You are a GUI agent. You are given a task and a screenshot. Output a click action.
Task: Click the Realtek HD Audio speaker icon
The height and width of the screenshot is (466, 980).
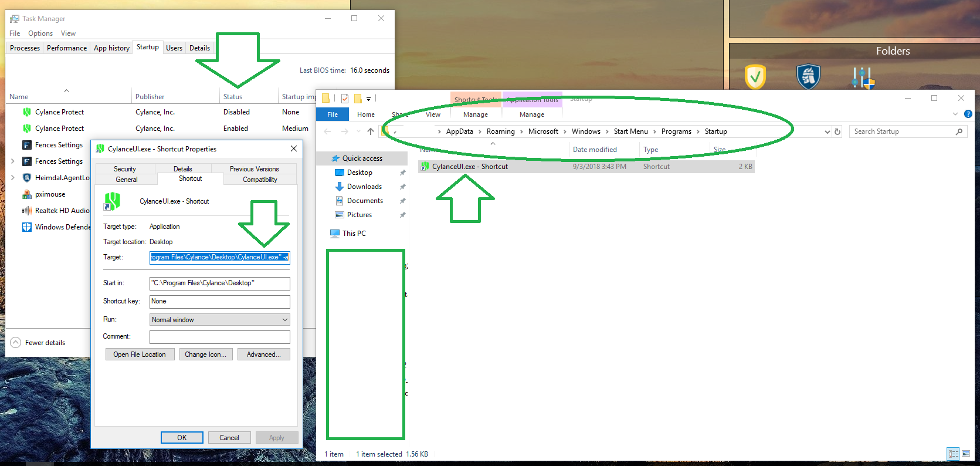pos(27,211)
